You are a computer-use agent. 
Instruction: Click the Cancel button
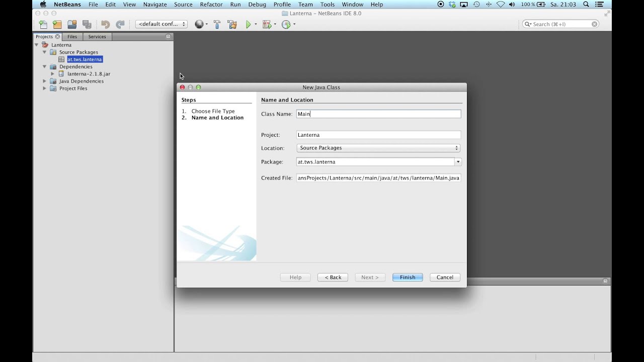pos(445,278)
